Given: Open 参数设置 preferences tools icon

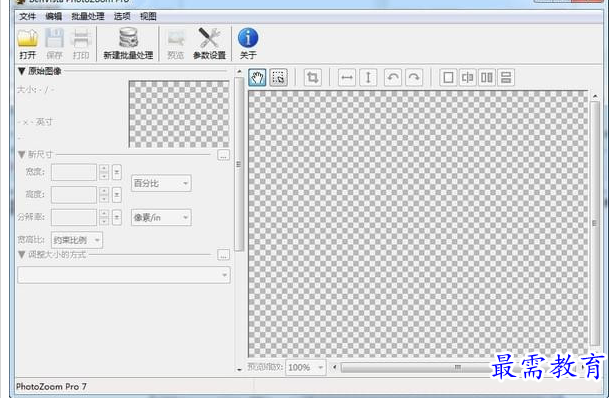Looking at the screenshot, I should pyautogui.click(x=209, y=44).
